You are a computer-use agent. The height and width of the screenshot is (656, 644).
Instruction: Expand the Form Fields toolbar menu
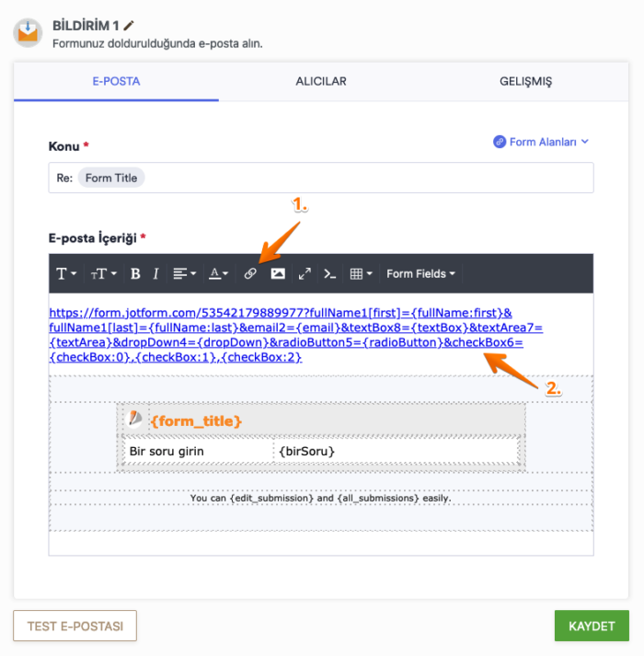pos(420,273)
